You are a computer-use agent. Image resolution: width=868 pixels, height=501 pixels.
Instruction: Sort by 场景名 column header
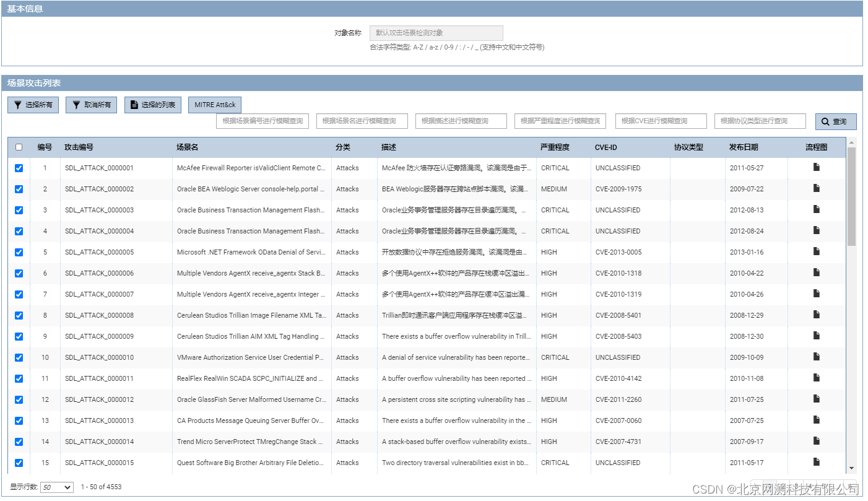[x=187, y=147]
